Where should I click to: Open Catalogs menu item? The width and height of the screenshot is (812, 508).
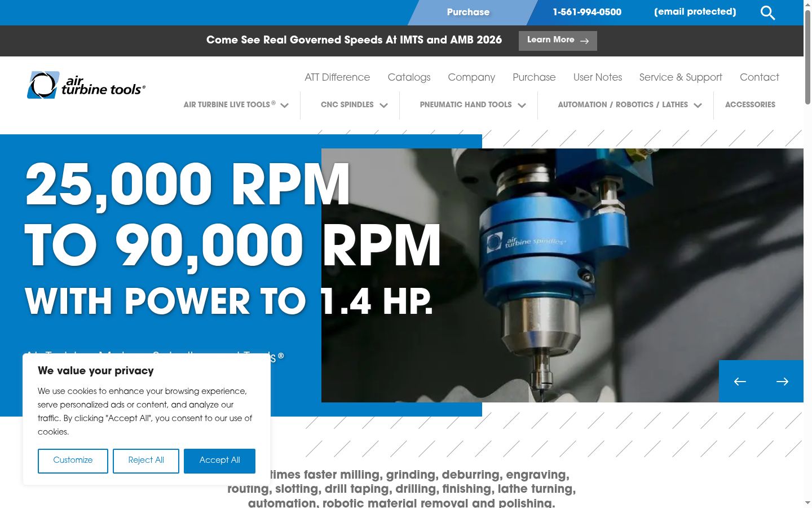(409, 77)
